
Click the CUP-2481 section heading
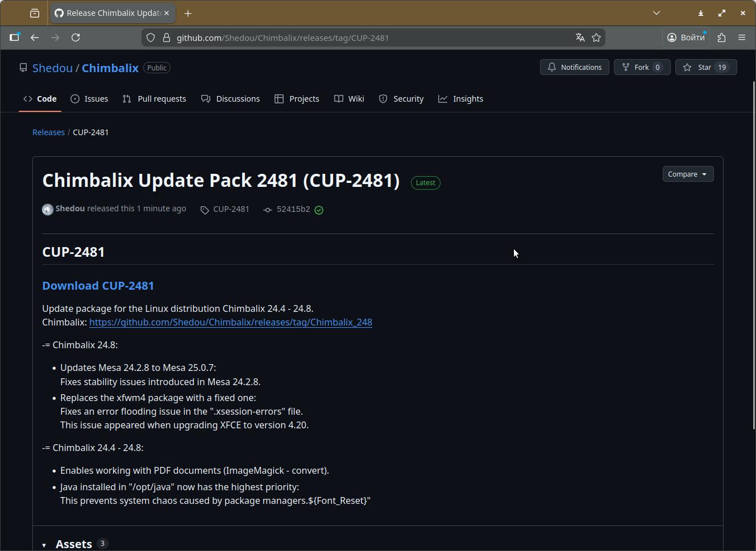[x=73, y=252]
